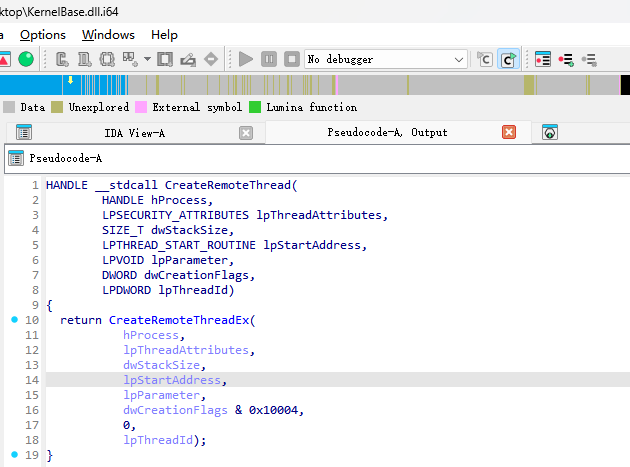The height and width of the screenshot is (467, 630).
Task: Click hProcess argument on line 11
Action: [x=151, y=335]
